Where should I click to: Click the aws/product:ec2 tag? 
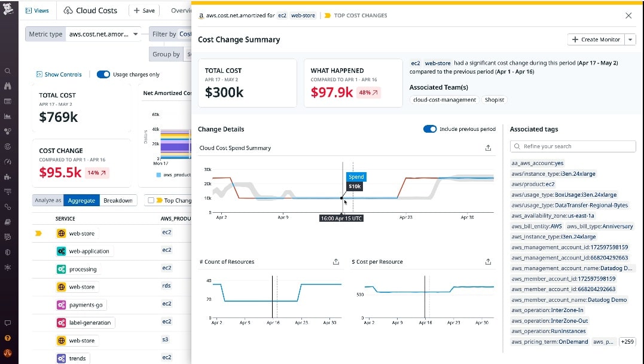coord(533,184)
